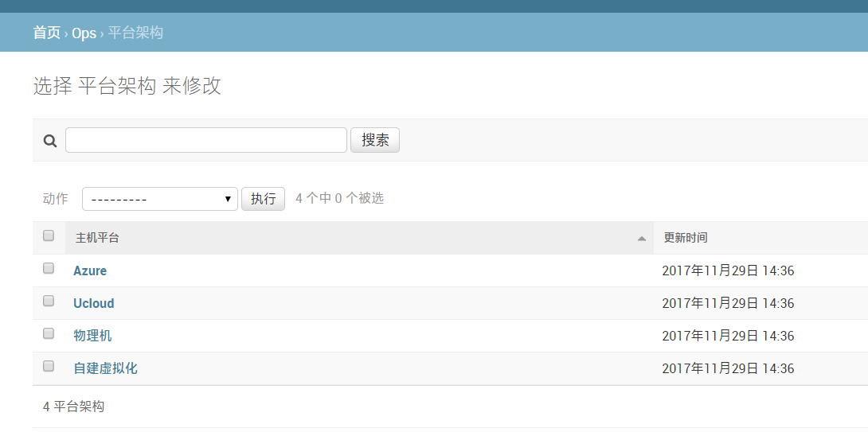The width and height of the screenshot is (868, 432).
Task: Toggle the select-all checkbox in table header
Action: point(49,235)
